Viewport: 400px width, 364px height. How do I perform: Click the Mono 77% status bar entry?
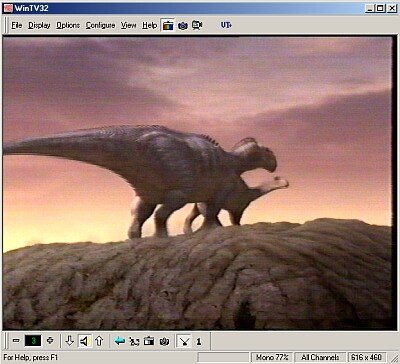[x=272, y=357]
